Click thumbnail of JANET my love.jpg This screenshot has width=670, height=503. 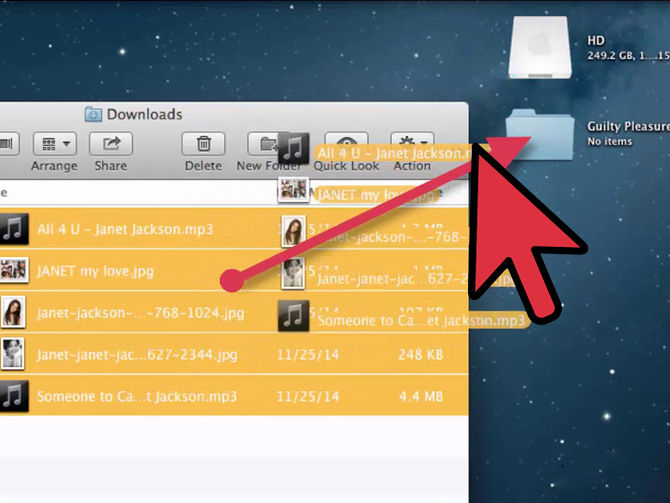click(14, 270)
